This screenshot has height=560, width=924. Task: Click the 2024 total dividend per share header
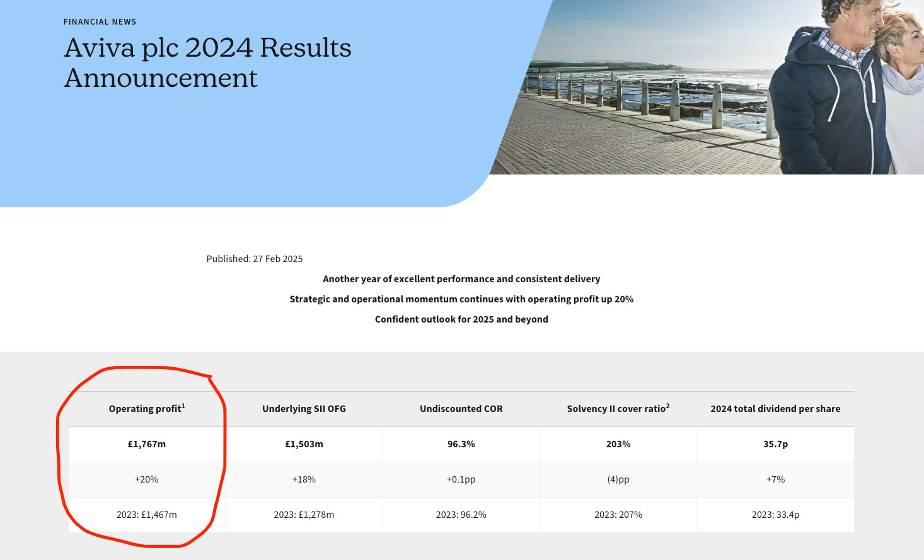[x=775, y=409]
